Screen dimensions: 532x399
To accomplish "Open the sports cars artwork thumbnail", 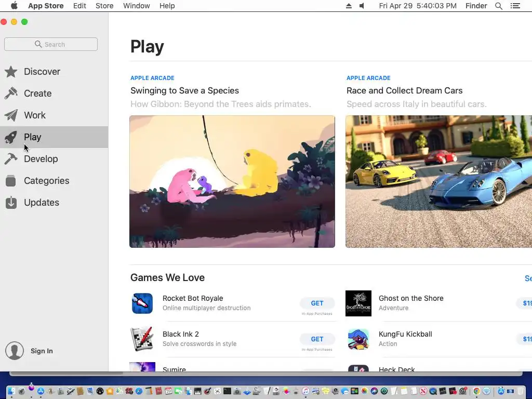I will 438,181.
